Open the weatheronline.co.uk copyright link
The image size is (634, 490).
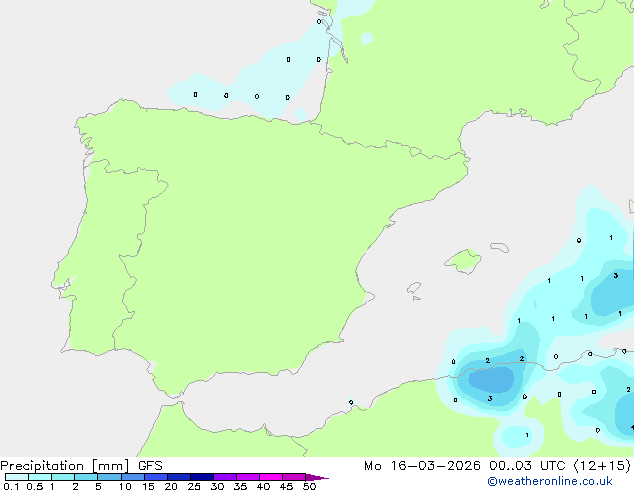click(x=550, y=481)
